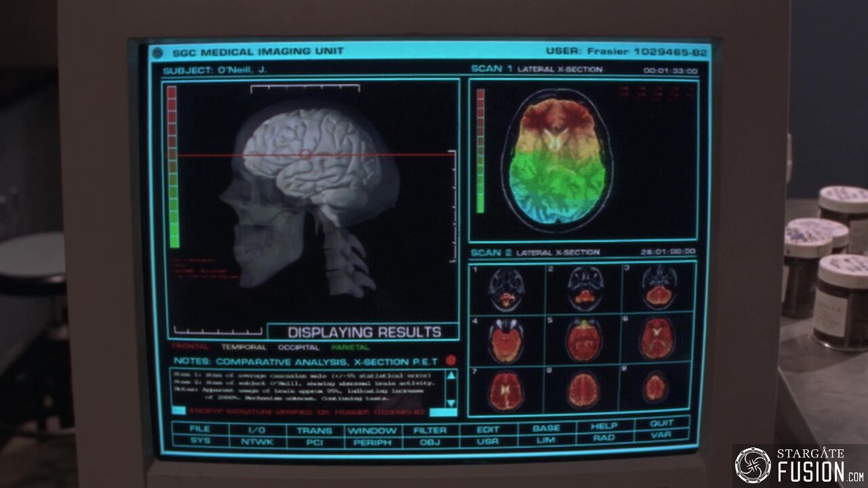Screen dimensions: 868x488
Task: Open the I/O menu
Action: pyautogui.click(x=257, y=430)
